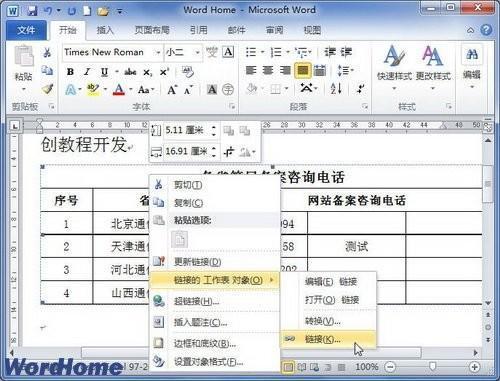Image resolution: width=500 pixels, height=381 pixels.
Task: Open the Paste dropdown arrow
Action: click(23, 89)
